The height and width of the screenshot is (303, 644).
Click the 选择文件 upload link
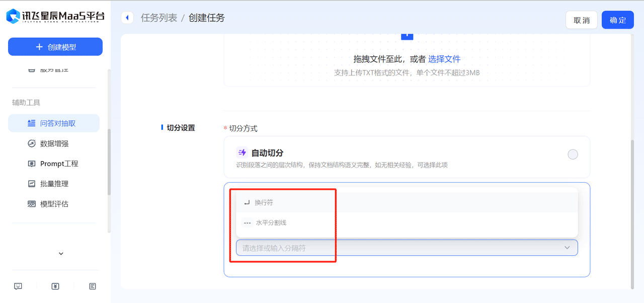click(444, 59)
